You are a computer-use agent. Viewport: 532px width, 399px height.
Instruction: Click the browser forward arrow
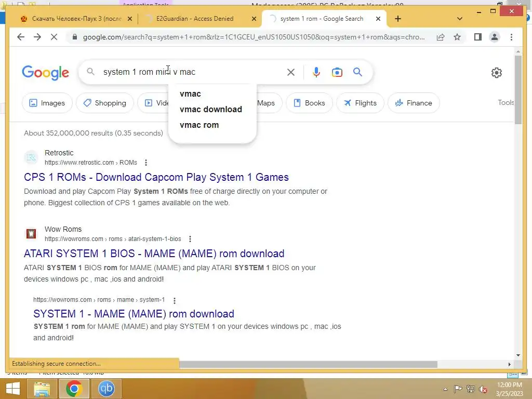(37, 37)
